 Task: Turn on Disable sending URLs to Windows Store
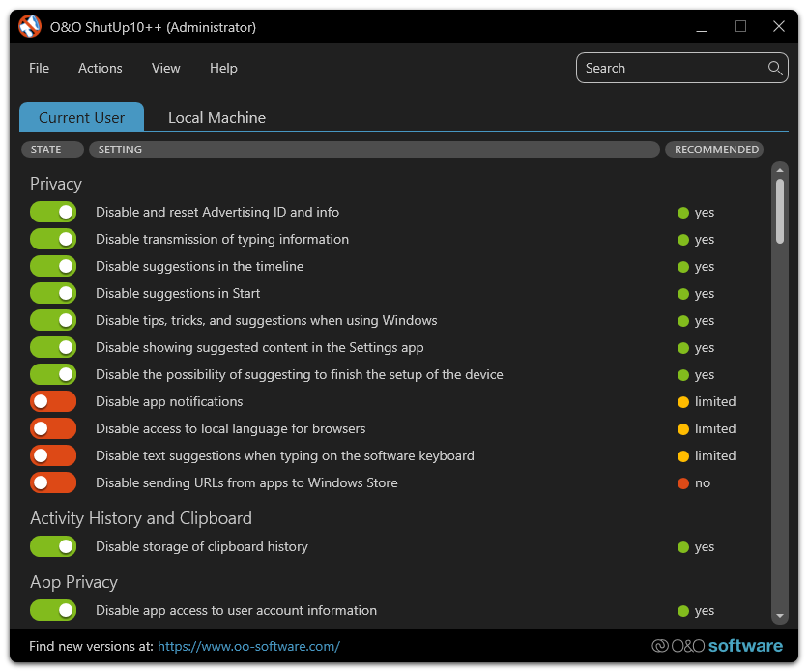(53, 482)
